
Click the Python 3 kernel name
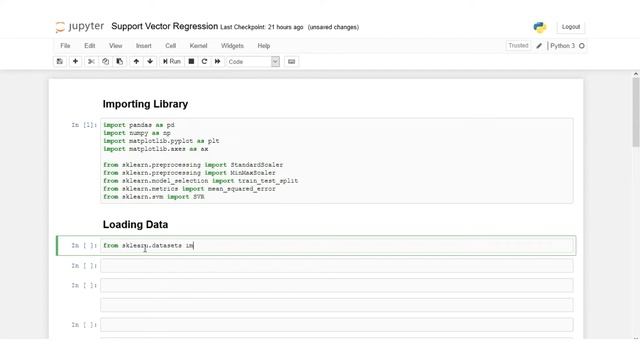(x=562, y=46)
